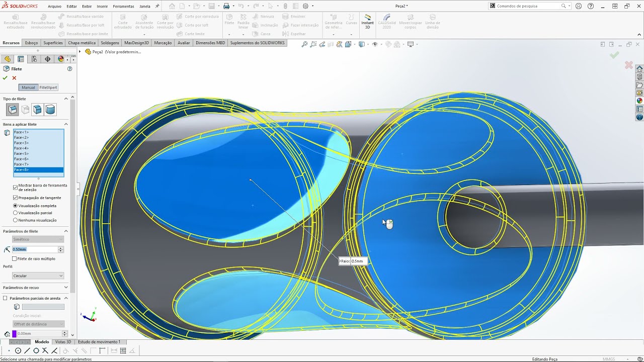Collapse the Tipo de filete section
Image resolution: width=644 pixels, height=362 pixels.
[66, 99]
